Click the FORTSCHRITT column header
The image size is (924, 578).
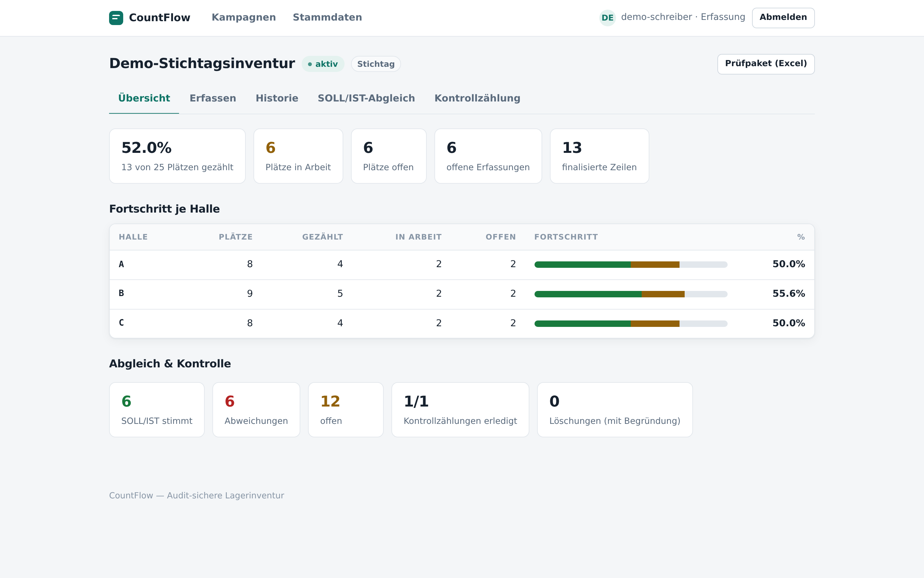[566, 237]
